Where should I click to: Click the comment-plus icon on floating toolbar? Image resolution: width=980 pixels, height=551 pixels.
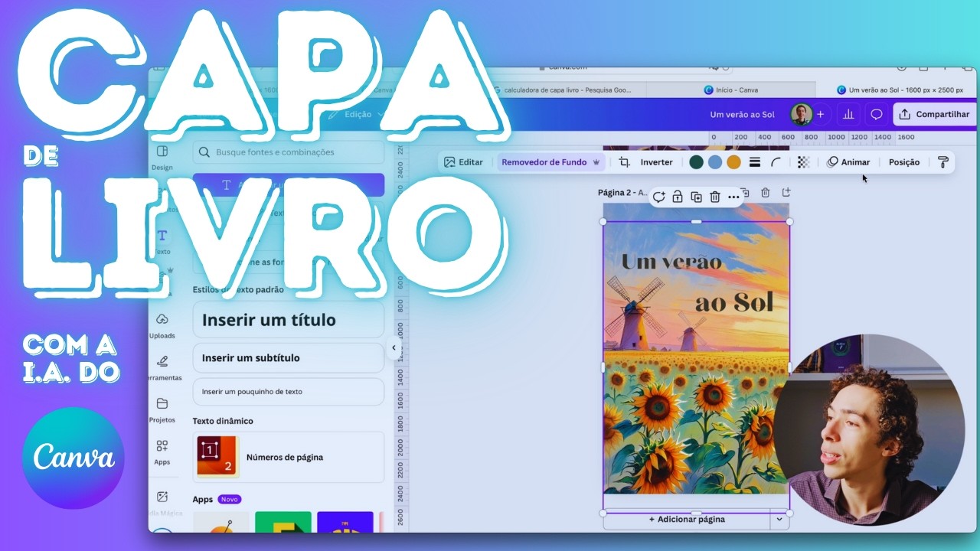(658, 197)
